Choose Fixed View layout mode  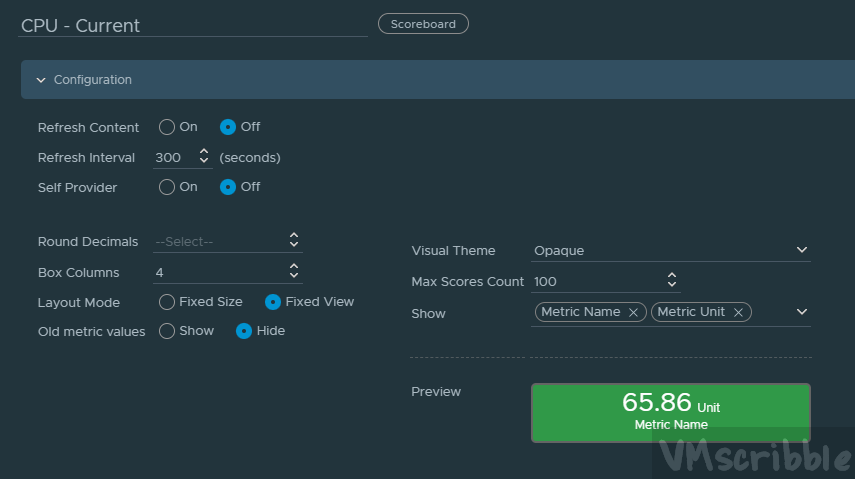[273, 302]
